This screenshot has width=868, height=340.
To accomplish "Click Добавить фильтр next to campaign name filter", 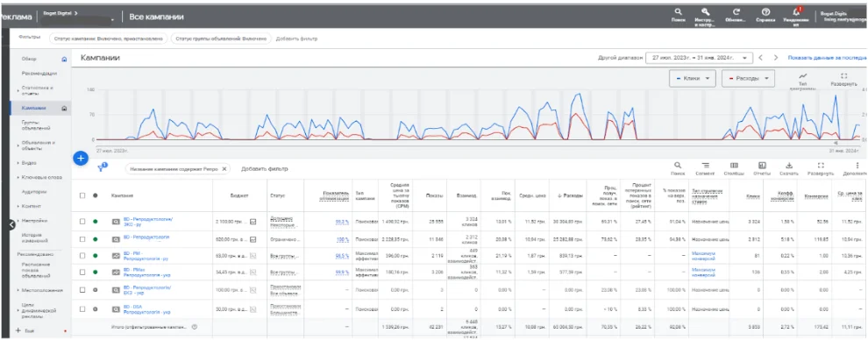I will coord(265,168).
